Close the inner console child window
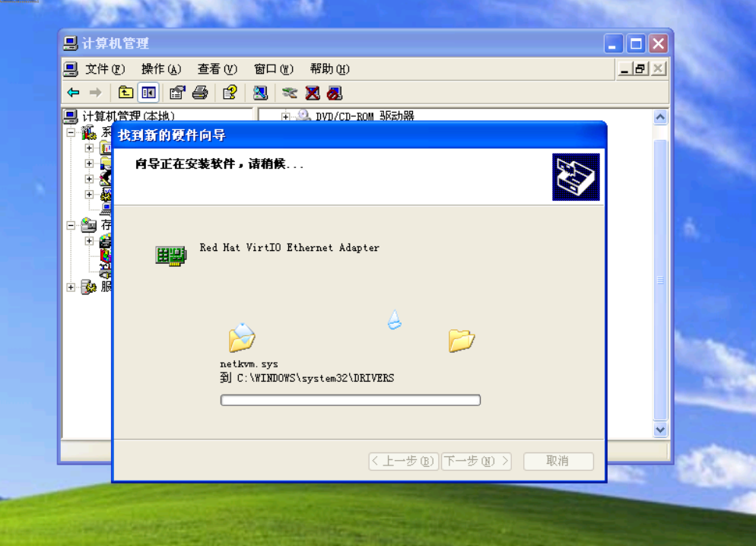756x546 pixels. 658,69
